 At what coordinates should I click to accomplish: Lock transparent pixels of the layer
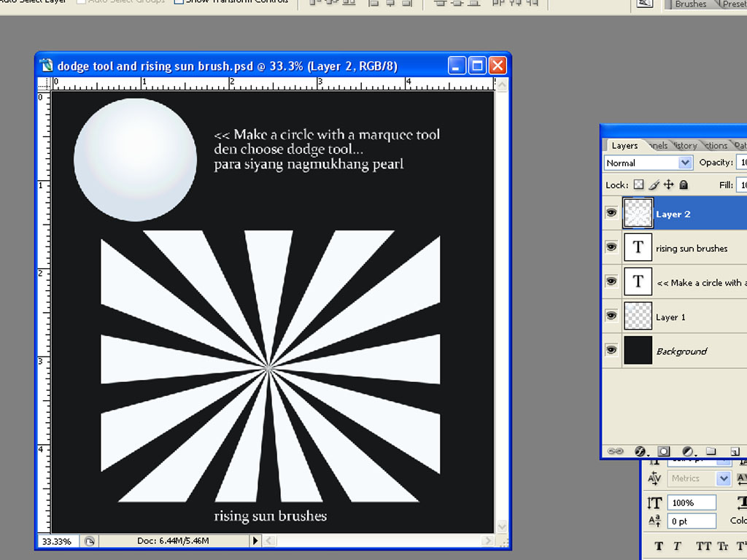click(638, 184)
